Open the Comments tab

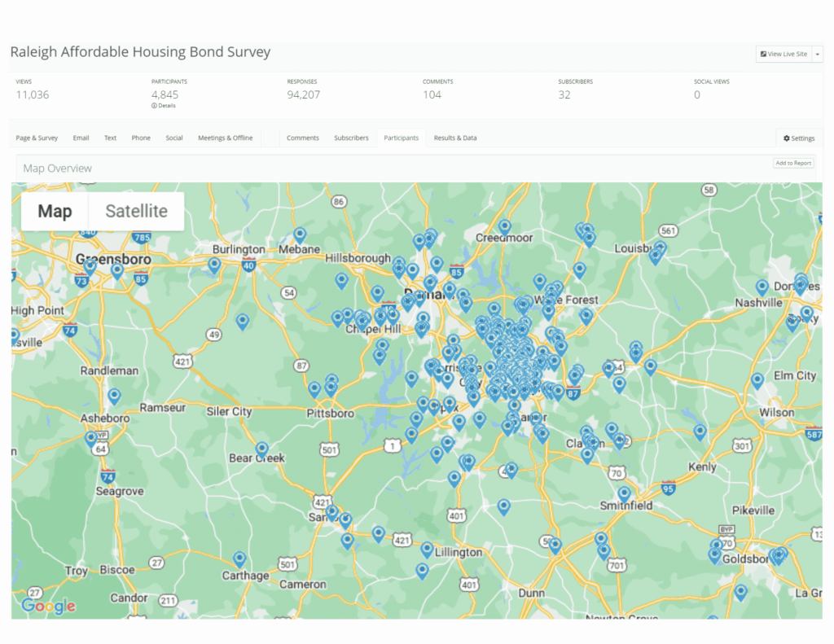(x=302, y=138)
